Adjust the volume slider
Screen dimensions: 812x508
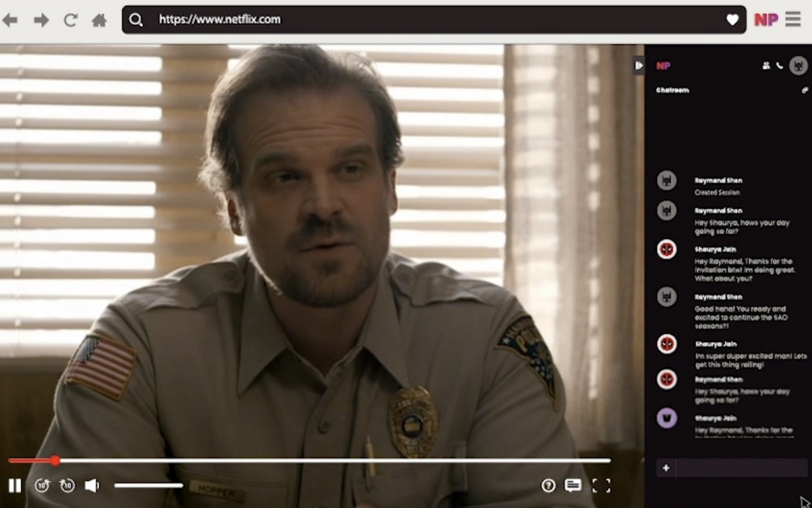[149, 486]
